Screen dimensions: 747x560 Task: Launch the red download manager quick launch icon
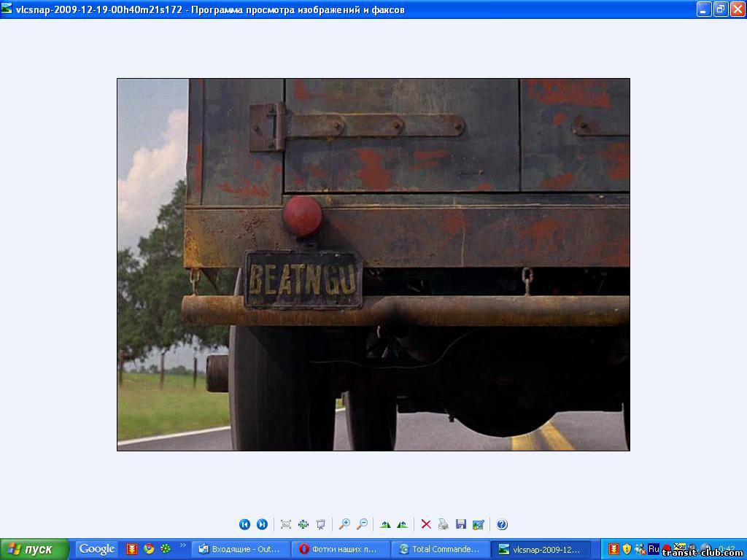click(x=132, y=549)
